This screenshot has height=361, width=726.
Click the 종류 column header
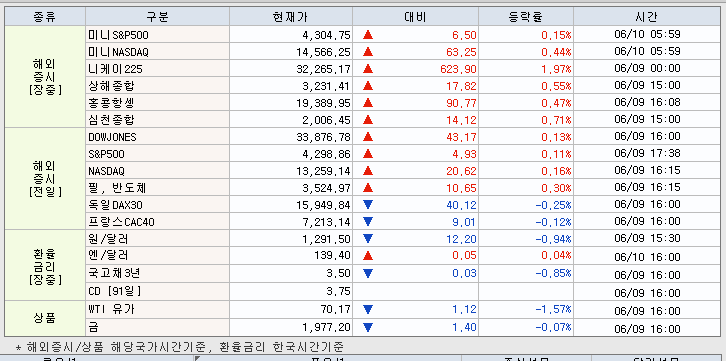[x=45, y=17]
